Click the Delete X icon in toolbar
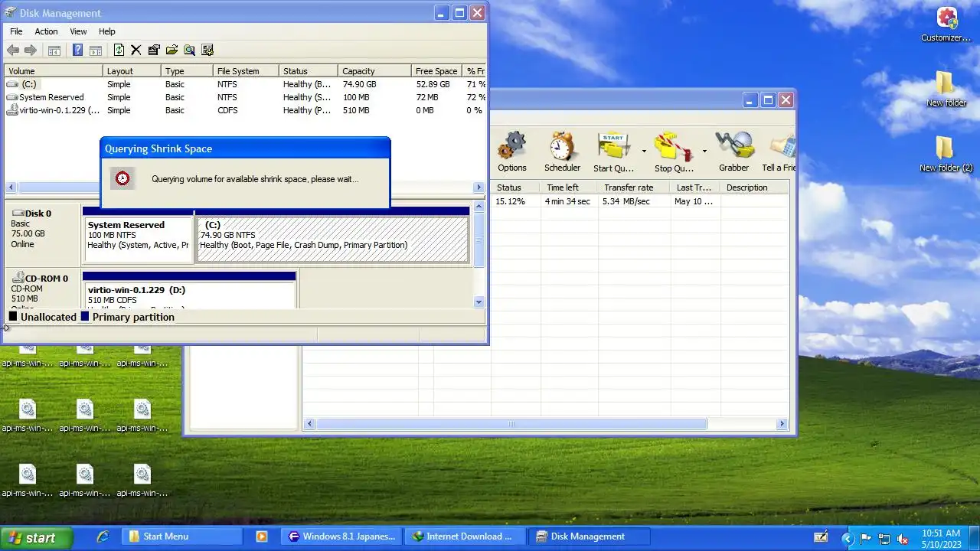 [136, 50]
